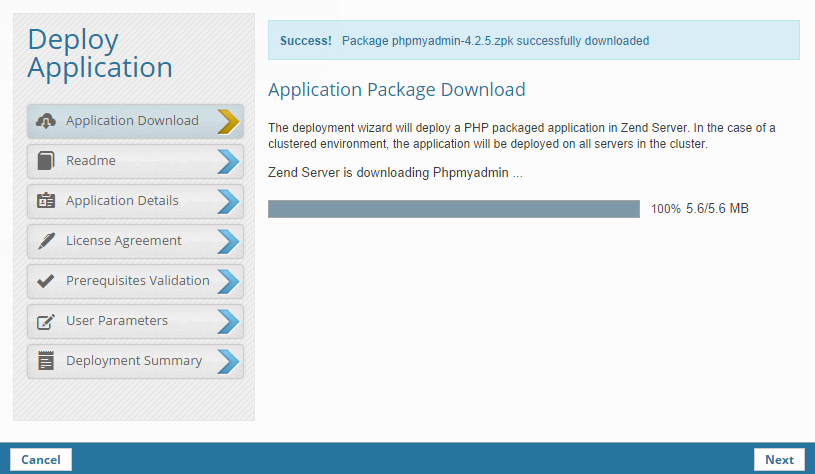Click the cloud download icon in Application Download step
The width and height of the screenshot is (815, 474).
pyautogui.click(x=45, y=121)
